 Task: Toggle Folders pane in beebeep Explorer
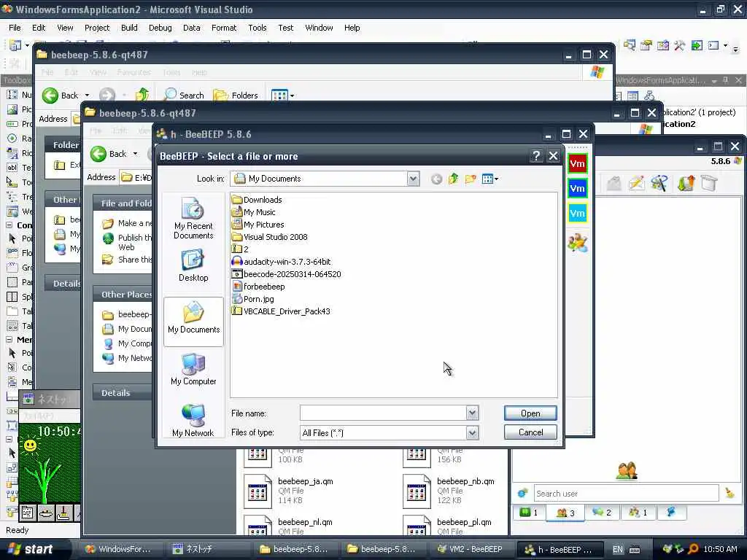[x=236, y=96]
